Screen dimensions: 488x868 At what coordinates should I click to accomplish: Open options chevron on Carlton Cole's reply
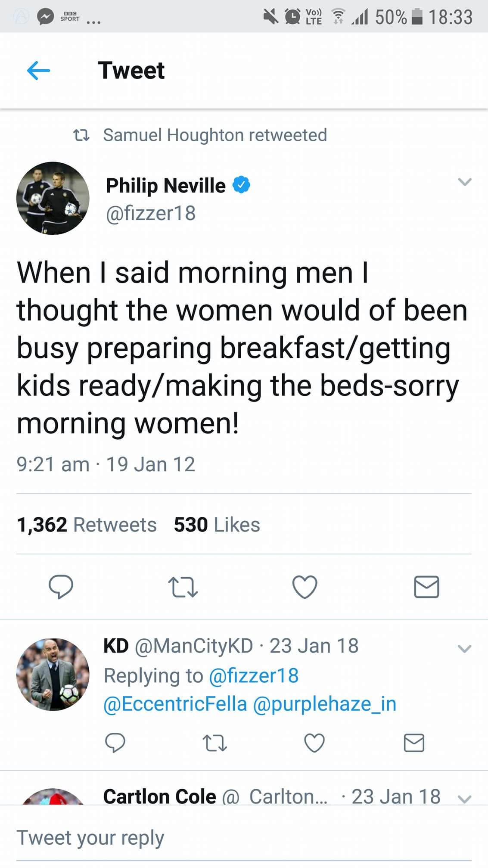point(464,799)
